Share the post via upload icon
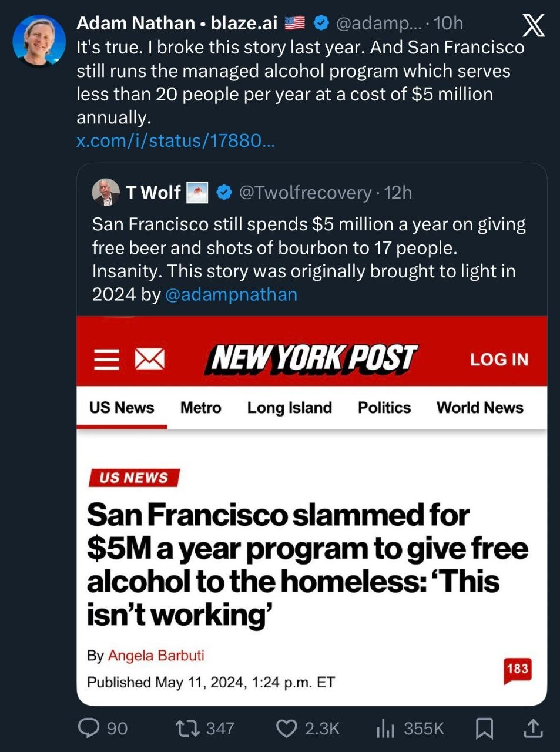The image size is (560, 752). (533, 728)
